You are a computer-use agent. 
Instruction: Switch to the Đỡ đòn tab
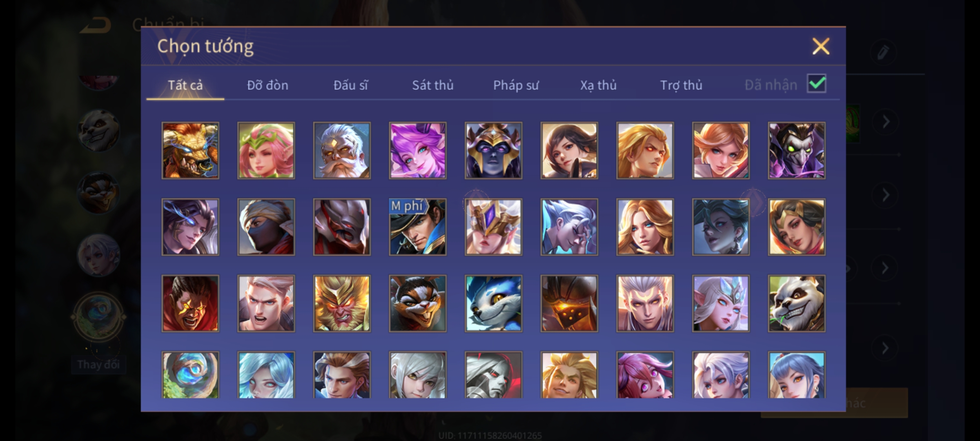pos(267,85)
